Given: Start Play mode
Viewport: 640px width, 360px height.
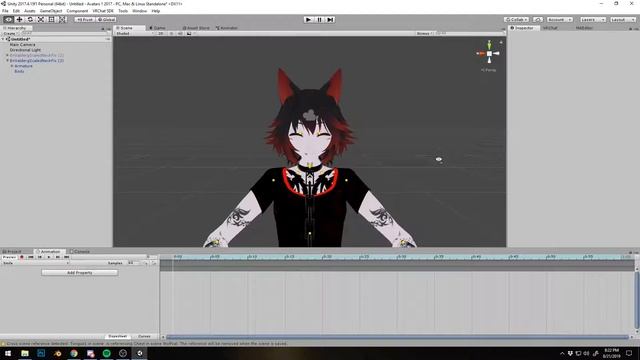Looking at the screenshot, I should pyautogui.click(x=309, y=19).
